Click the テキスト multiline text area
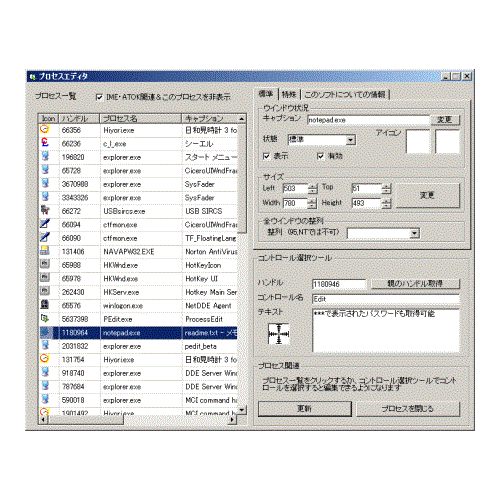Viewport: 500px width, 500px height. pos(386,330)
